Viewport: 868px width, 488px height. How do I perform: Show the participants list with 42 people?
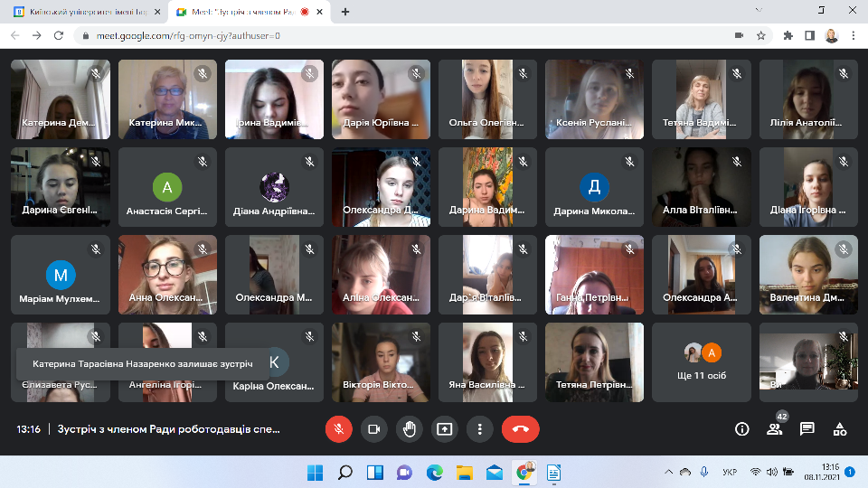[x=774, y=429]
